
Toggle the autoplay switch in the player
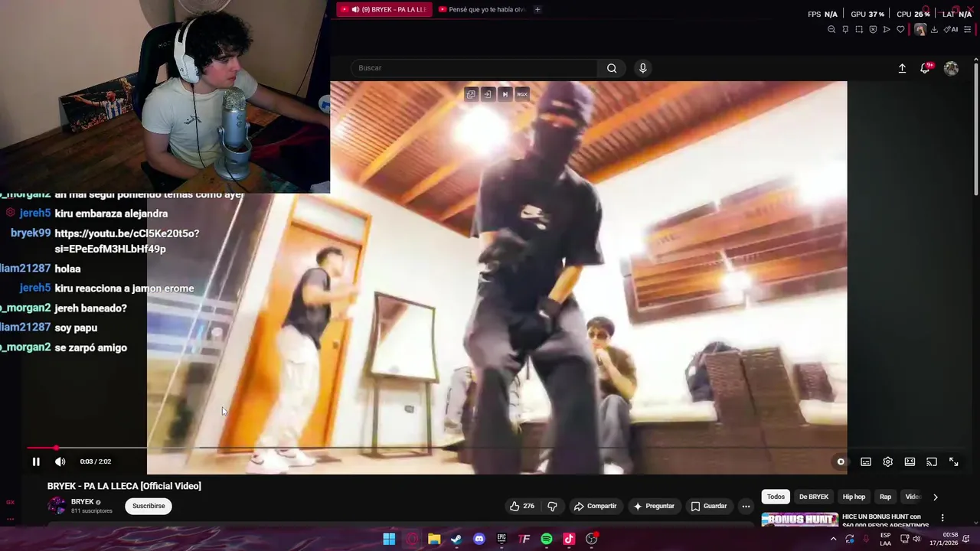[x=841, y=461]
